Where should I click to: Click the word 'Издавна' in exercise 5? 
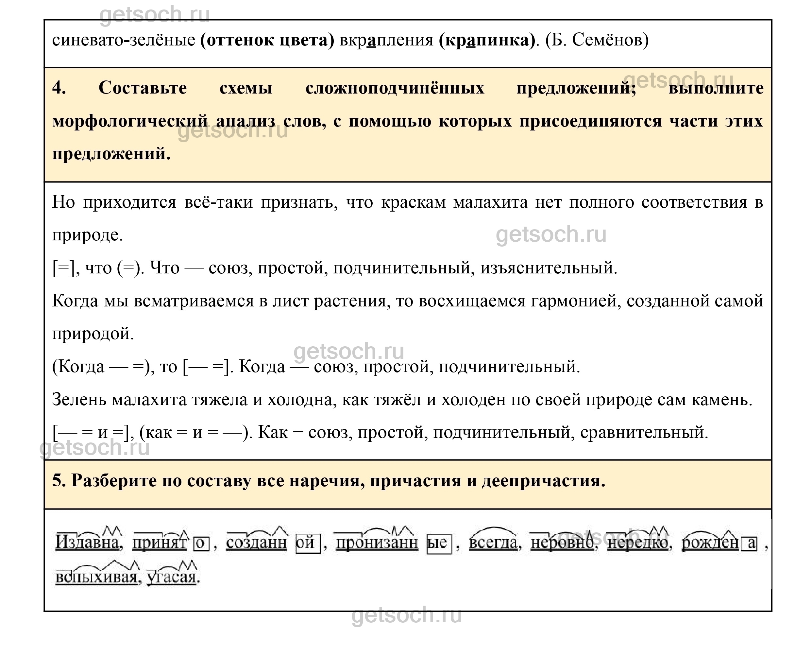(x=87, y=542)
